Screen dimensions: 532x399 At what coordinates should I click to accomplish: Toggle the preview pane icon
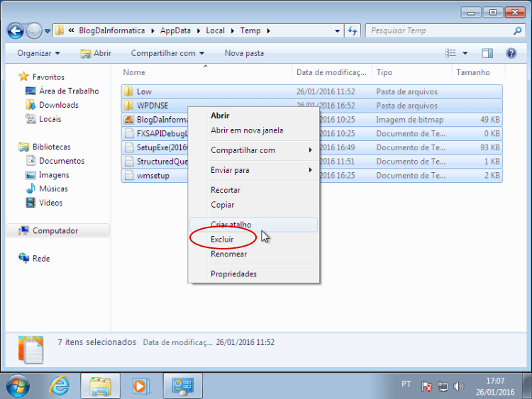[487, 53]
